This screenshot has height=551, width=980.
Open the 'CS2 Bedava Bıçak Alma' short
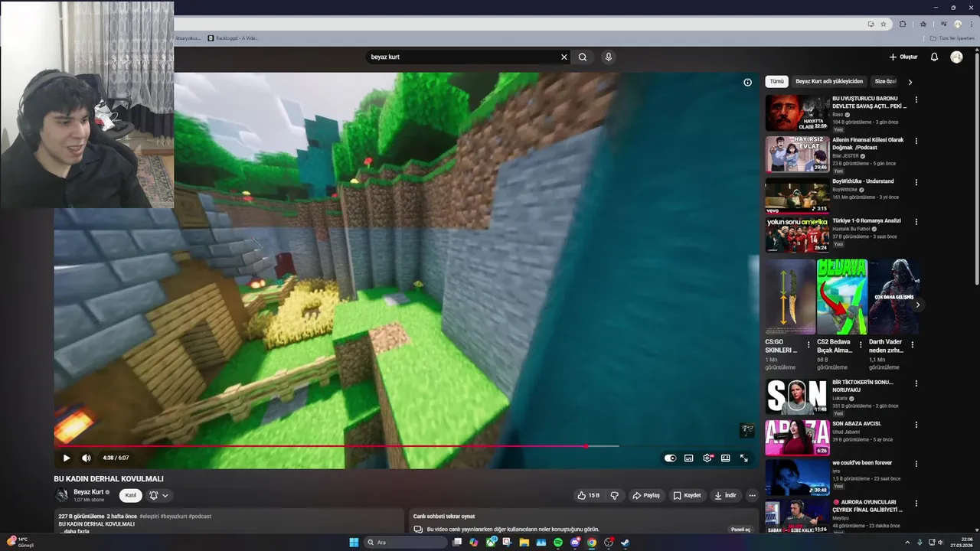click(841, 297)
